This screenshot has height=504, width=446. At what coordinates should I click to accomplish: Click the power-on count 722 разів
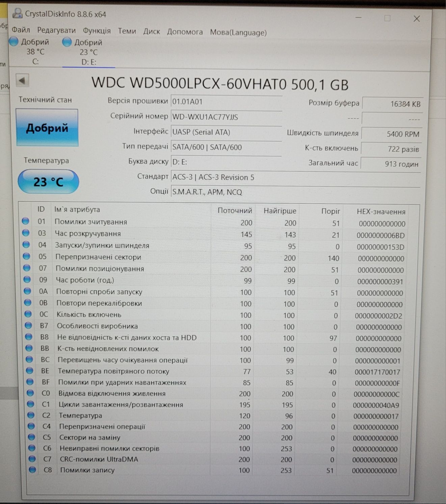pyautogui.click(x=391, y=149)
